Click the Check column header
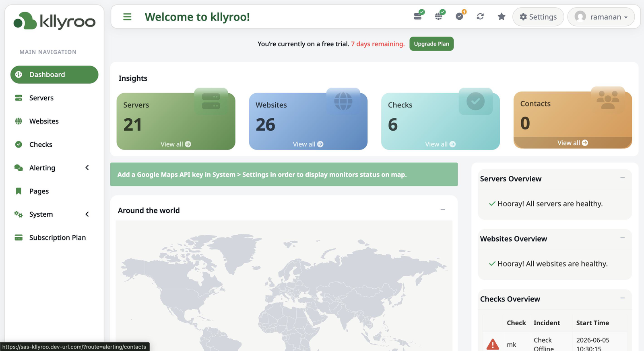The image size is (644, 351). pos(516,323)
